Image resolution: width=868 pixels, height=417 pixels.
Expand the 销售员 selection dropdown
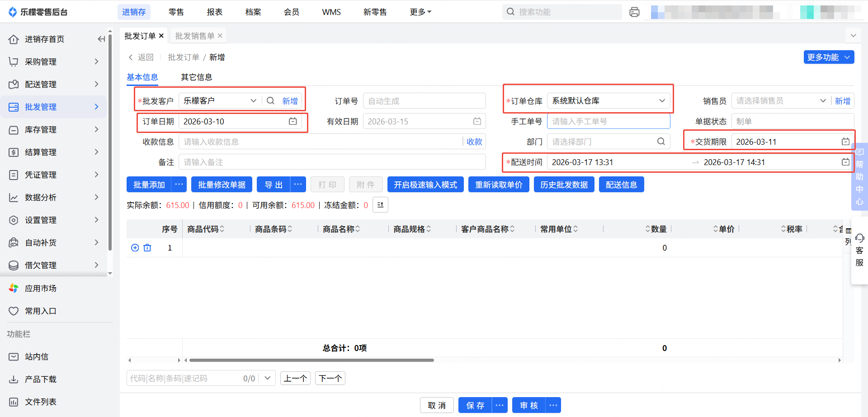[823, 101]
